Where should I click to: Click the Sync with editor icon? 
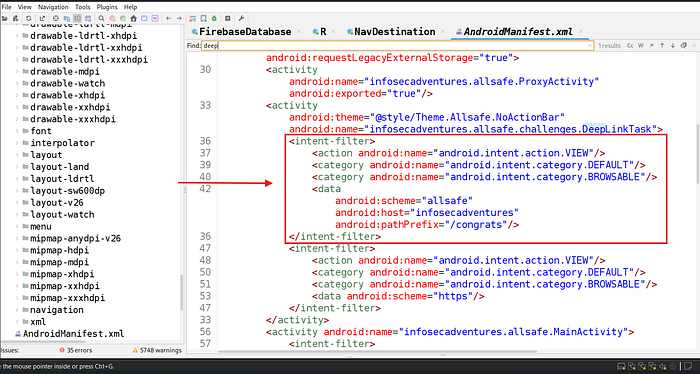pos(56,18)
